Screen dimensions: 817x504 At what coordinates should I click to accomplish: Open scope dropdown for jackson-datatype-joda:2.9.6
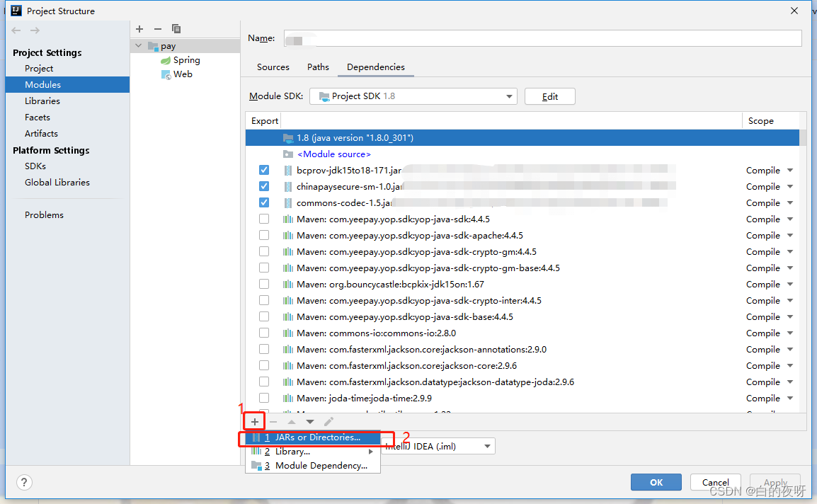(790, 382)
